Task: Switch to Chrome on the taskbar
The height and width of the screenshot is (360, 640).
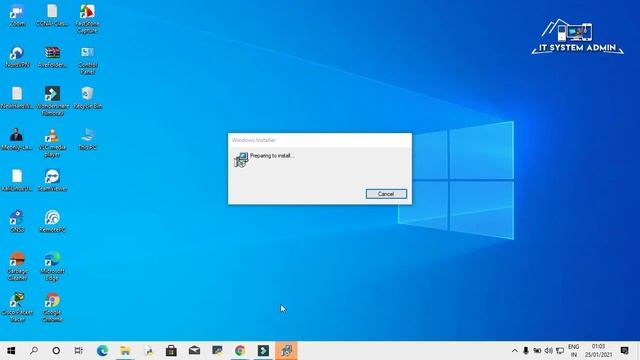Action: [x=240, y=351]
